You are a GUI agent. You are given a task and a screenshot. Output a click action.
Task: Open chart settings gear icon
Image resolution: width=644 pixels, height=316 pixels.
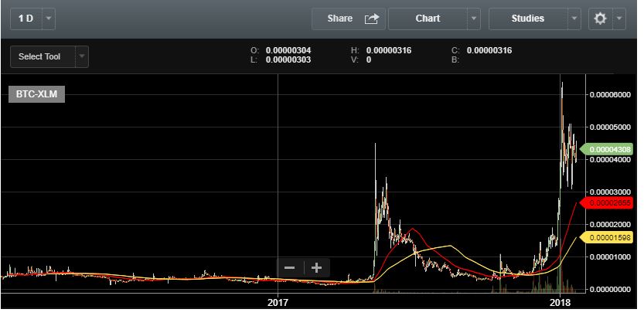tap(601, 19)
